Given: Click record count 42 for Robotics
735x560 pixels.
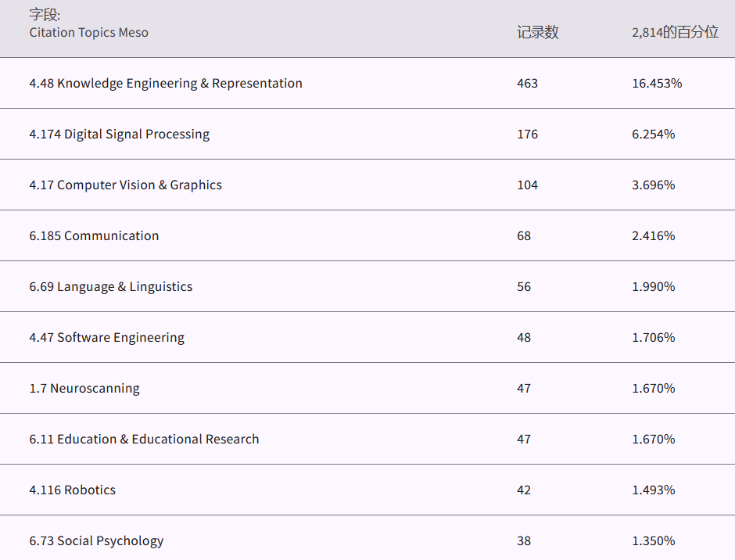Looking at the screenshot, I should (524, 490).
